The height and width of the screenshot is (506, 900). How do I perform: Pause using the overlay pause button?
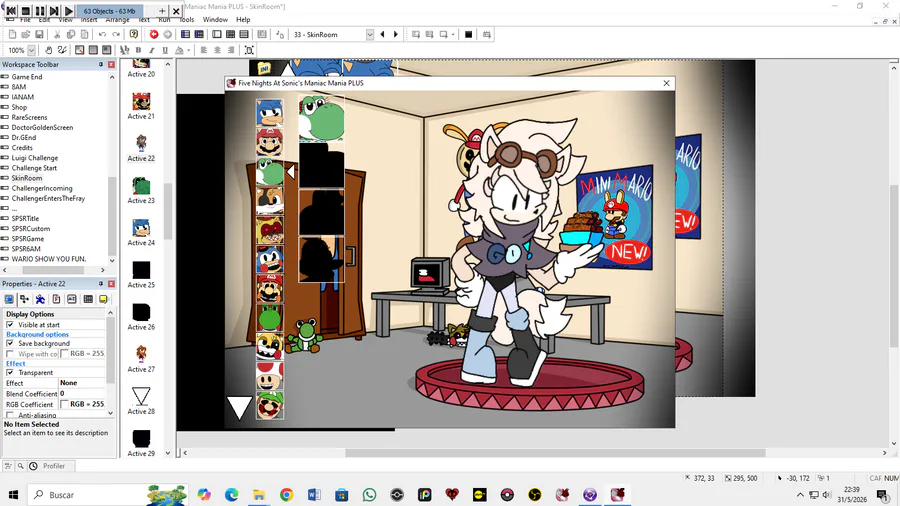40,11
